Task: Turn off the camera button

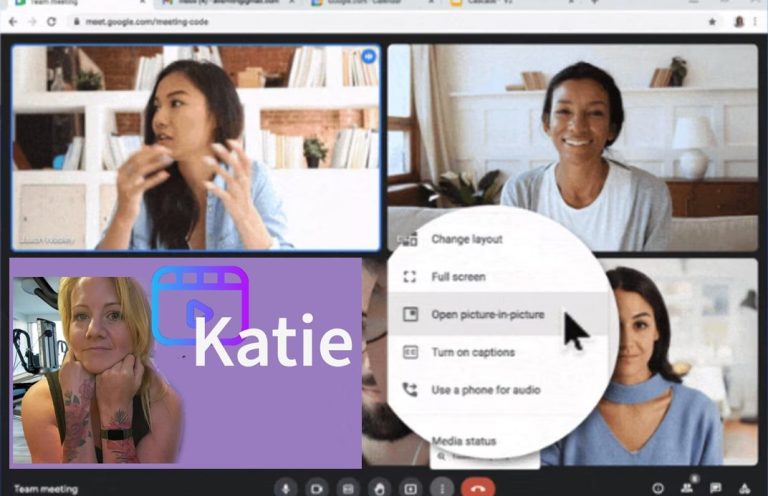Action: coord(317,488)
